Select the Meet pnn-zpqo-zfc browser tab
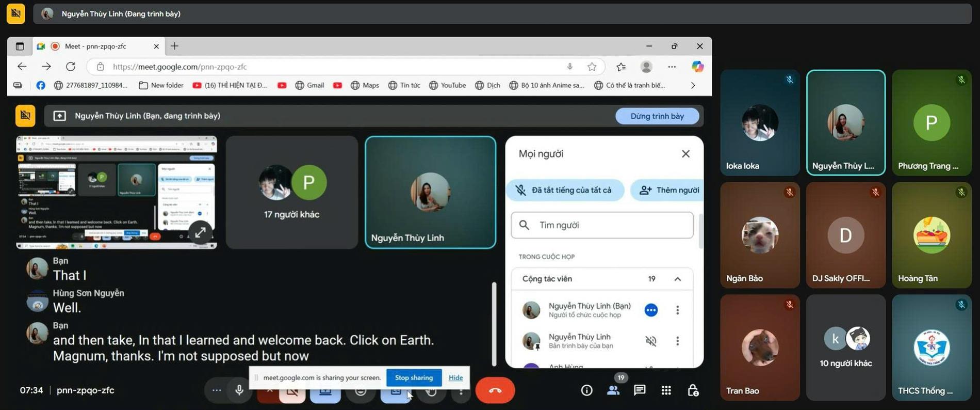The width and height of the screenshot is (980, 410). pos(95,46)
